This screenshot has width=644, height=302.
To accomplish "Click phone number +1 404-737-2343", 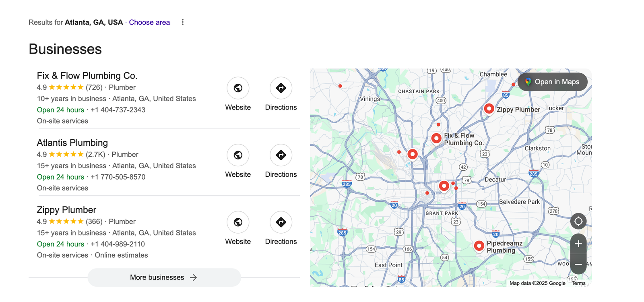I will pos(118,110).
